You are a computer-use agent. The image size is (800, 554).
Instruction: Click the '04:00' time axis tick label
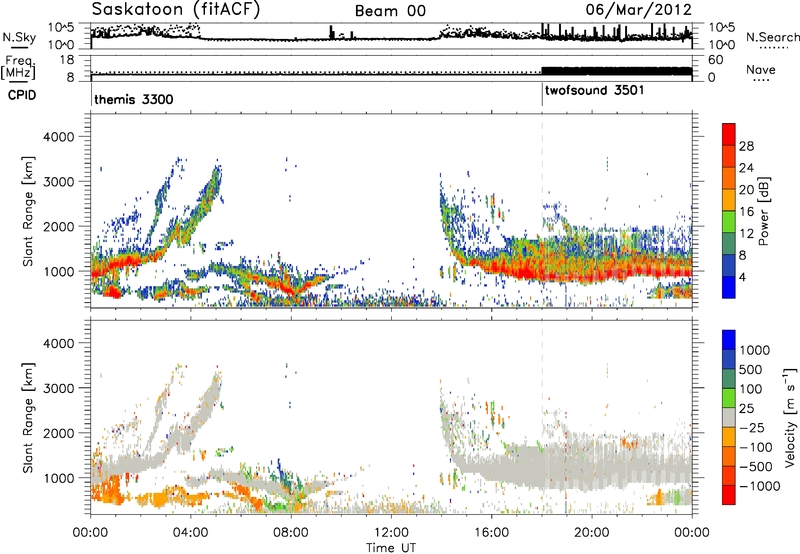tap(190, 533)
